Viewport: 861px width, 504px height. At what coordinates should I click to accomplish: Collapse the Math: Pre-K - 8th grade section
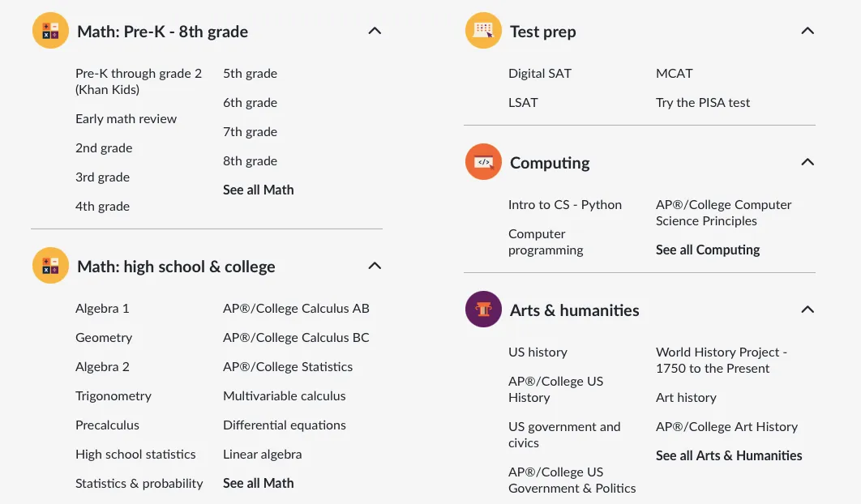coord(374,31)
